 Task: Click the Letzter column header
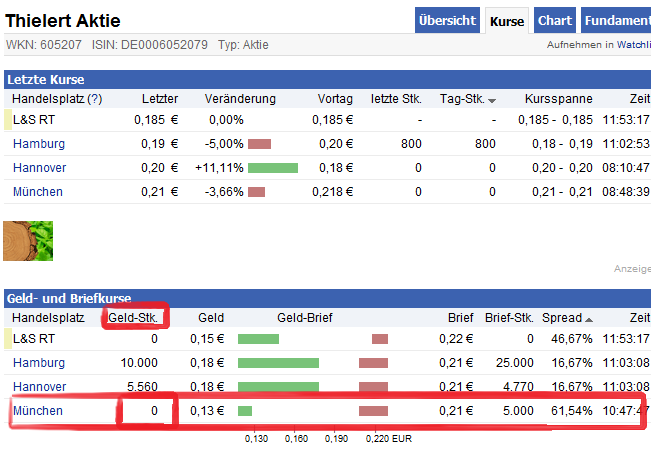coord(160,99)
